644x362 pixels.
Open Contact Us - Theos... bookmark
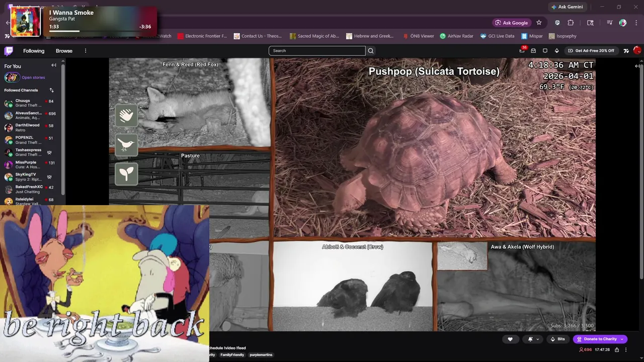[x=257, y=36]
